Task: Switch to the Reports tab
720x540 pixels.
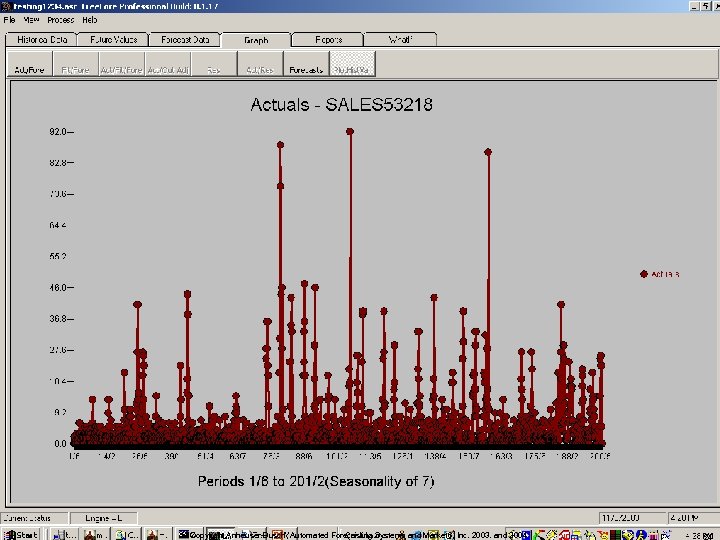Action: [328, 39]
